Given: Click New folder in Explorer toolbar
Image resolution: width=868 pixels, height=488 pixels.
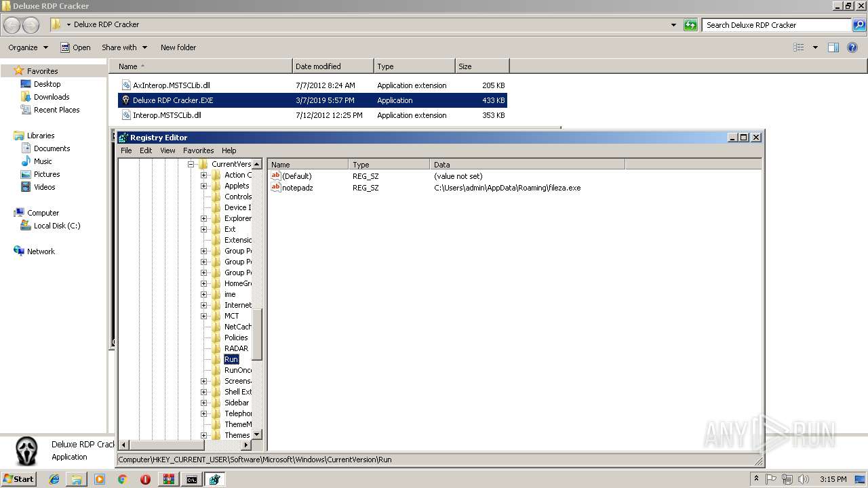Looking at the screenshot, I should 178,47.
